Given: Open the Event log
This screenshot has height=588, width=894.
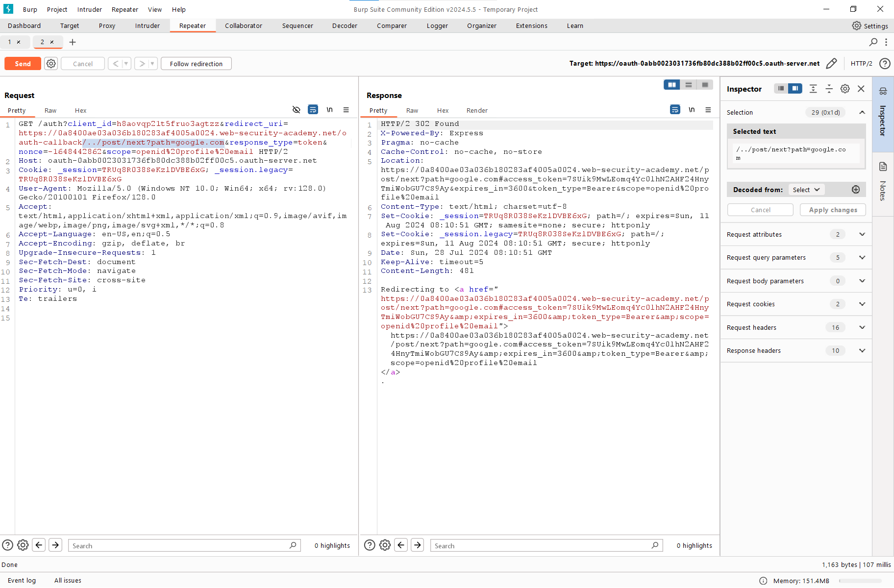Looking at the screenshot, I should click(22, 581).
